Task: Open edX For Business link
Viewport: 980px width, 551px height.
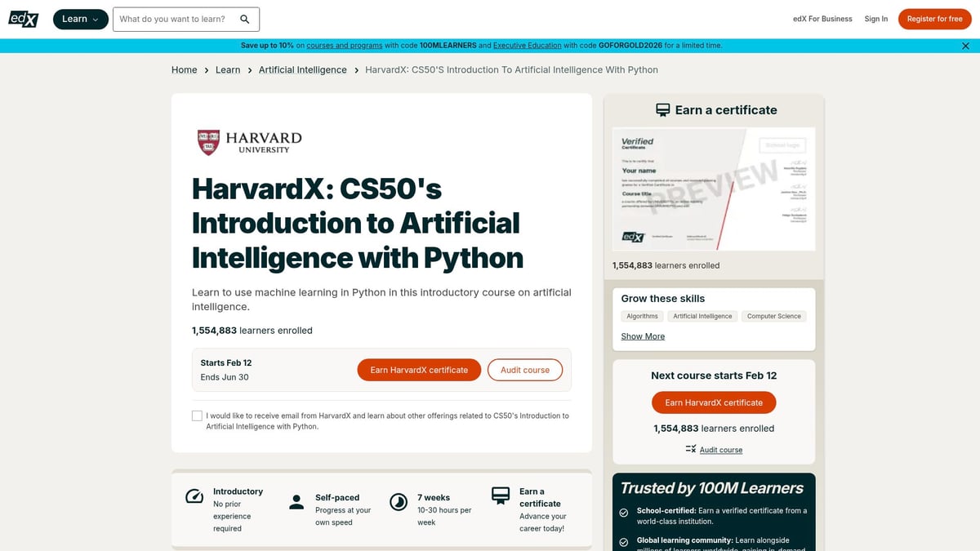Action: click(822, 19)
